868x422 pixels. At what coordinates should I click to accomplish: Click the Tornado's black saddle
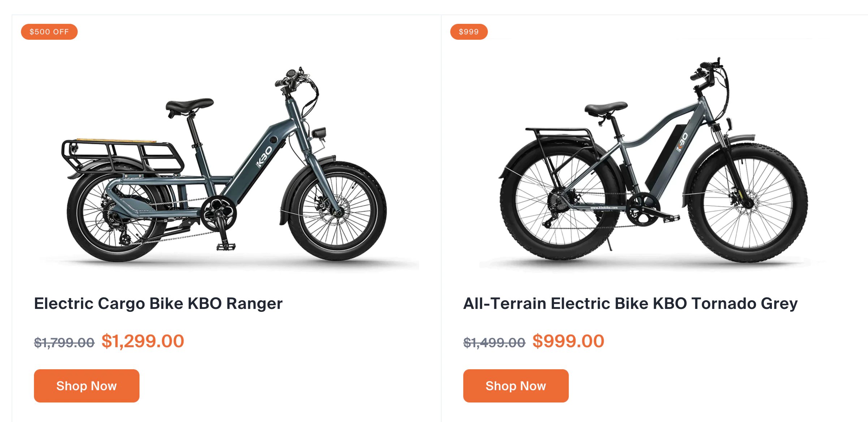click(x=606, y=108)
